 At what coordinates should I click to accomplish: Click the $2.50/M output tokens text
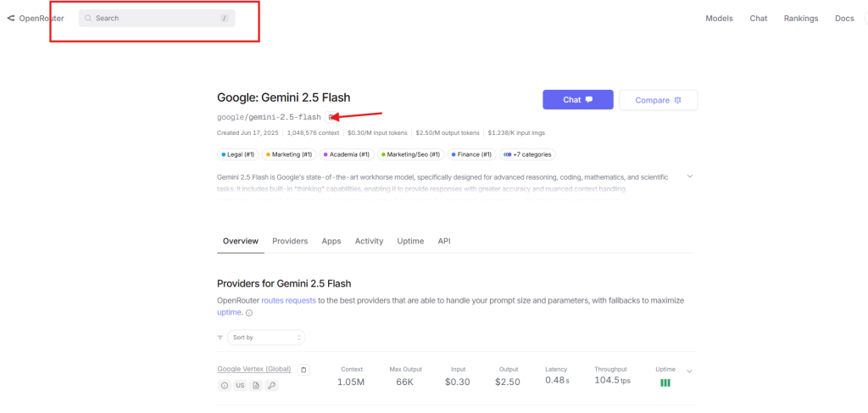coord(448,133)
